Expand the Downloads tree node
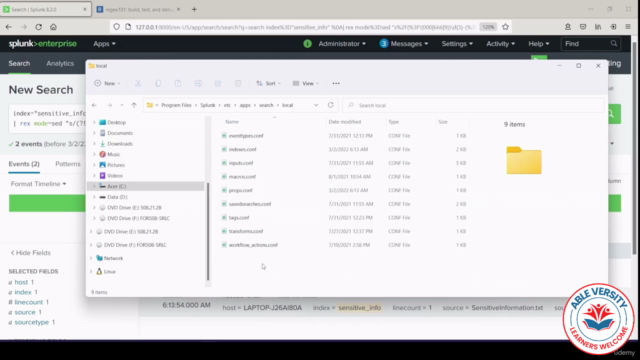Screen dimensions: 640x360 94,144
